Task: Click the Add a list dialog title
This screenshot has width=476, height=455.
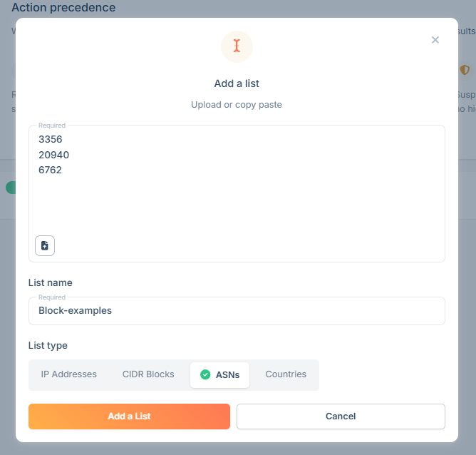Action: [x=237, y=83]
